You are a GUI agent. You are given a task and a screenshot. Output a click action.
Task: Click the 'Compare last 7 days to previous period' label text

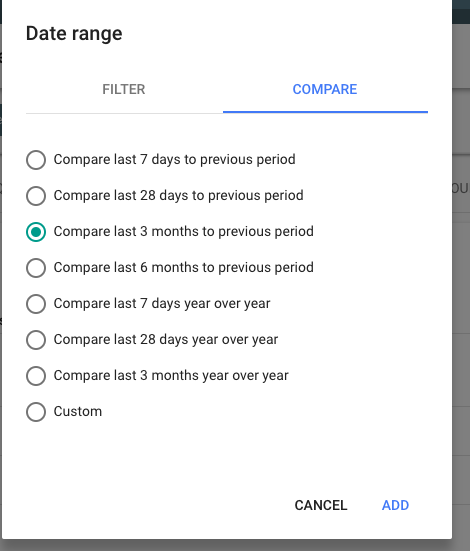[x=174, y=160]
